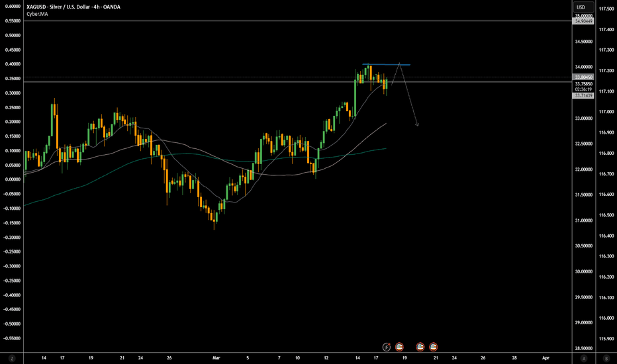Open the economic event flag beside the lightning icon

point(399,347)
